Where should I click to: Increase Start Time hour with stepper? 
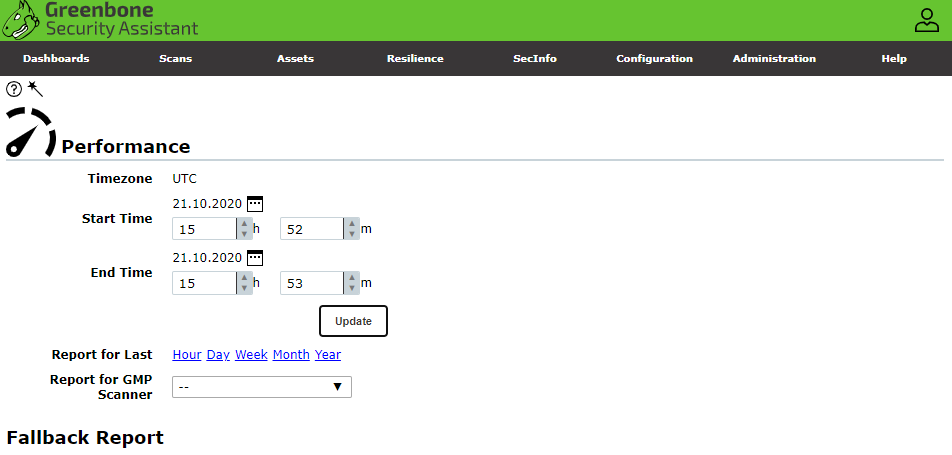pos(243,224)
